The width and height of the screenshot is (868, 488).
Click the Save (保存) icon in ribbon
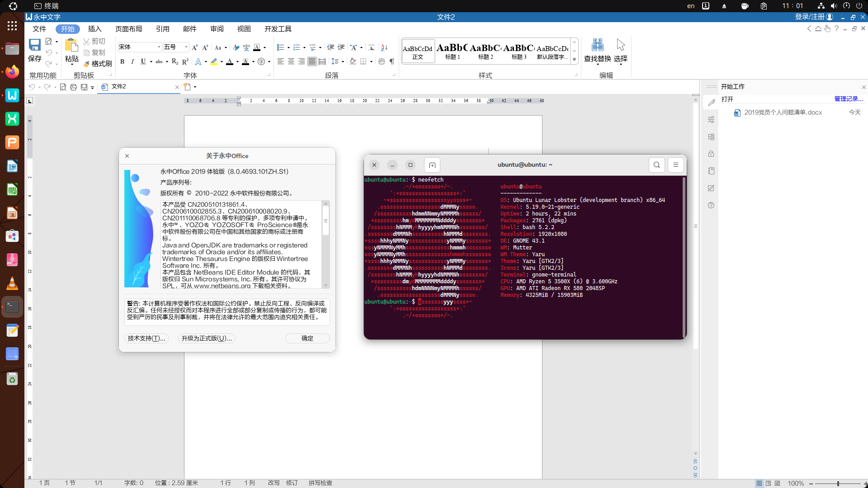click(x=35, y=45)
